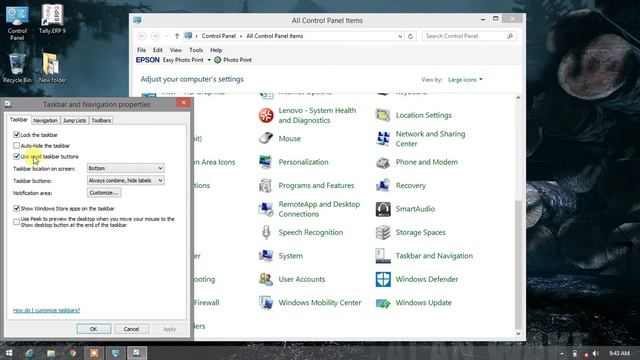The width and height of the screenshot is (640, 360).
Task: Switch to the Toolbars tab
Action: 101,120
